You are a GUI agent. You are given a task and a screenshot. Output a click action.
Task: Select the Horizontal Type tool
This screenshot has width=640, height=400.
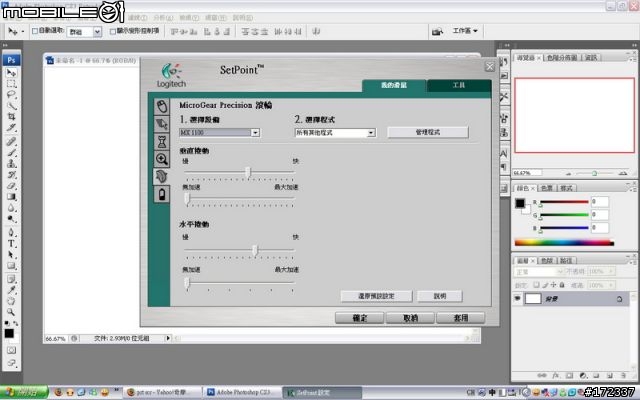pyautogui.click(x=11, y=244)
